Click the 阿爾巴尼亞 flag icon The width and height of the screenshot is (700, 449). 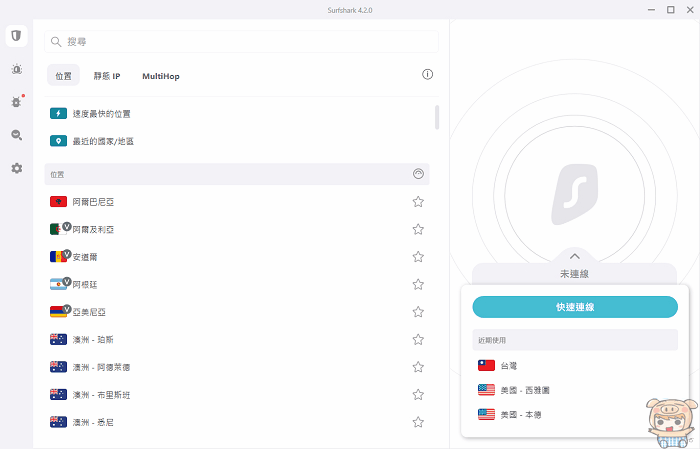58,202
